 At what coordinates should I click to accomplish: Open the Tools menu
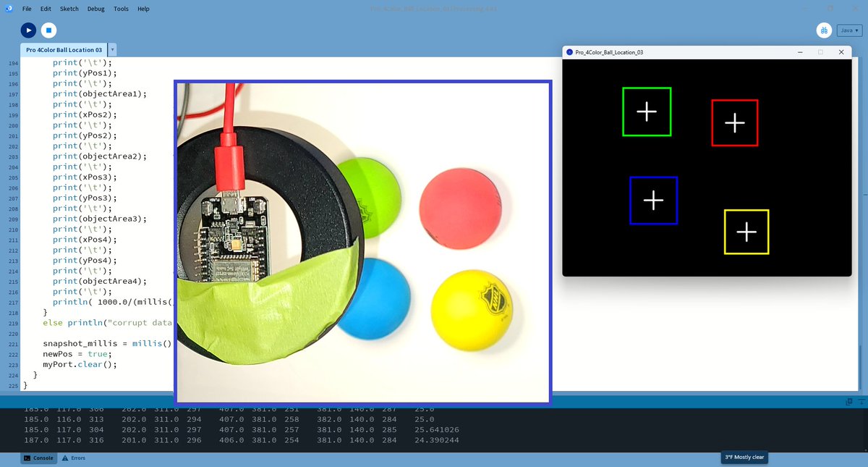pos(120,8)
